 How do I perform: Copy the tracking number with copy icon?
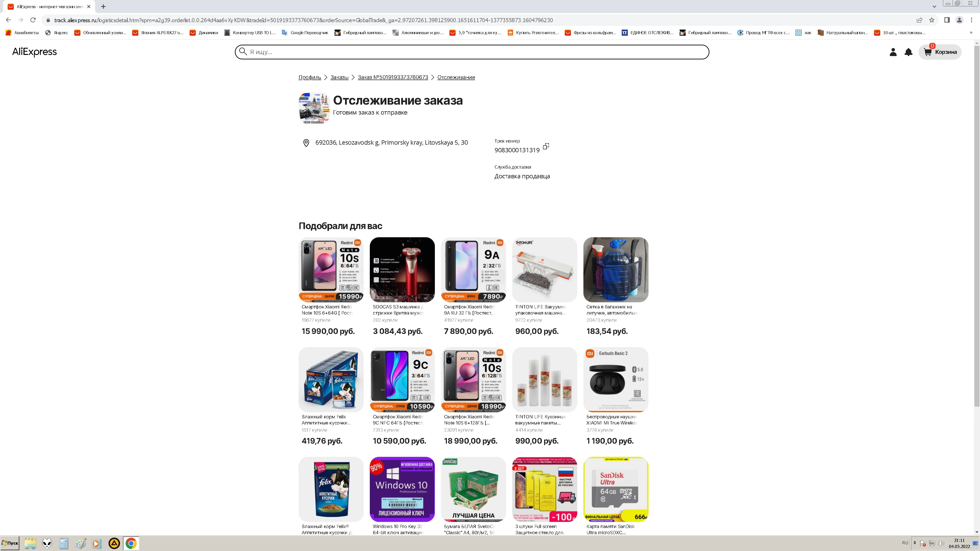coord(546,146)
